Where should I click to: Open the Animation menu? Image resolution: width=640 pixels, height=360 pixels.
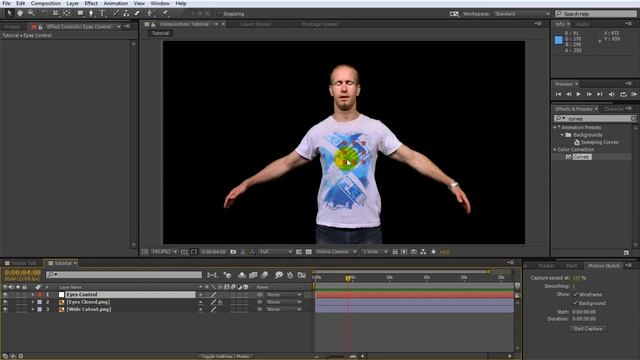[x=116, y=3]
